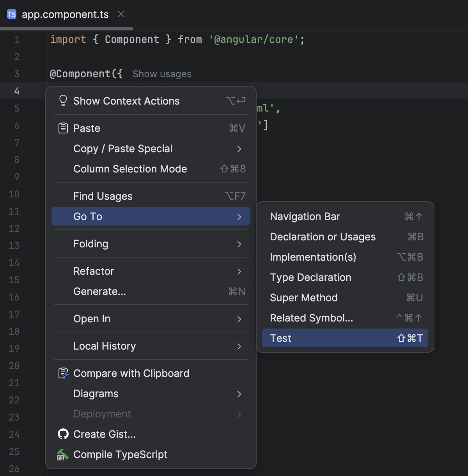The height and width of the screenshot is (476, 468).
Task: Click the GitHub icon beside Create Gist
Action: [x=63, y=434]
